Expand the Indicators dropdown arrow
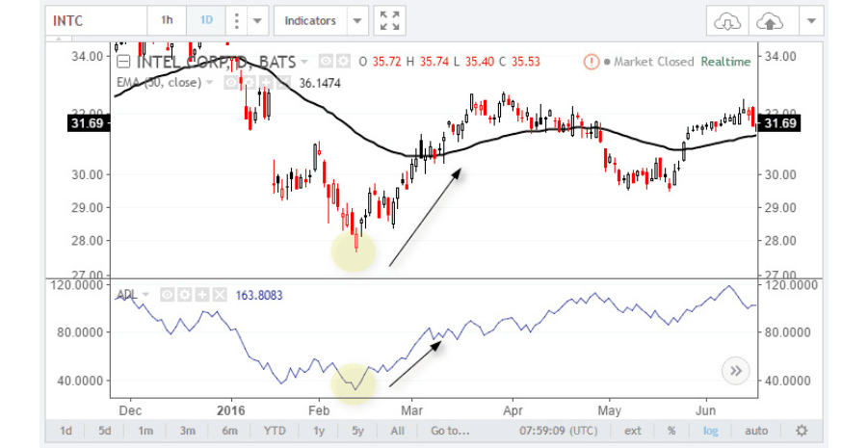 (357, 20)
